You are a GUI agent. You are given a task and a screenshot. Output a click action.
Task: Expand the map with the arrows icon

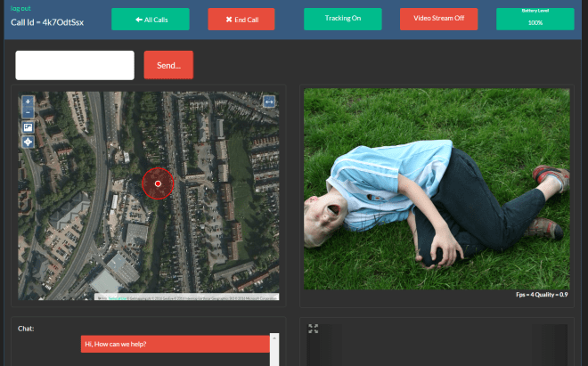(x=269, y=102)
